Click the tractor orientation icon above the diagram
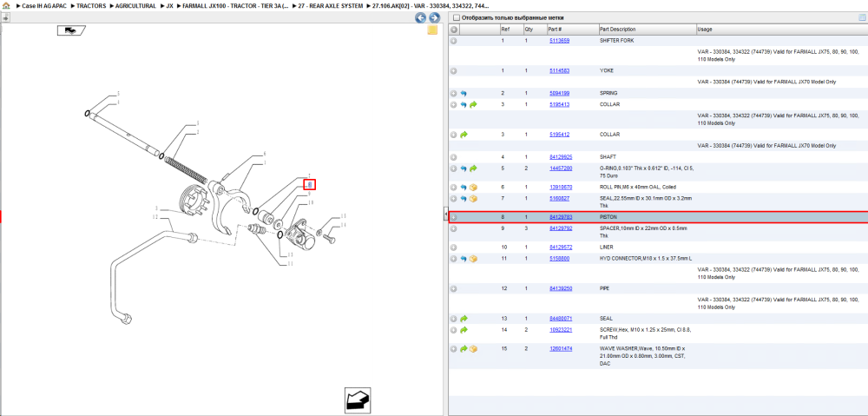Image resolution: width=868 pixels, height=416 pixels. tap(71, 30)
